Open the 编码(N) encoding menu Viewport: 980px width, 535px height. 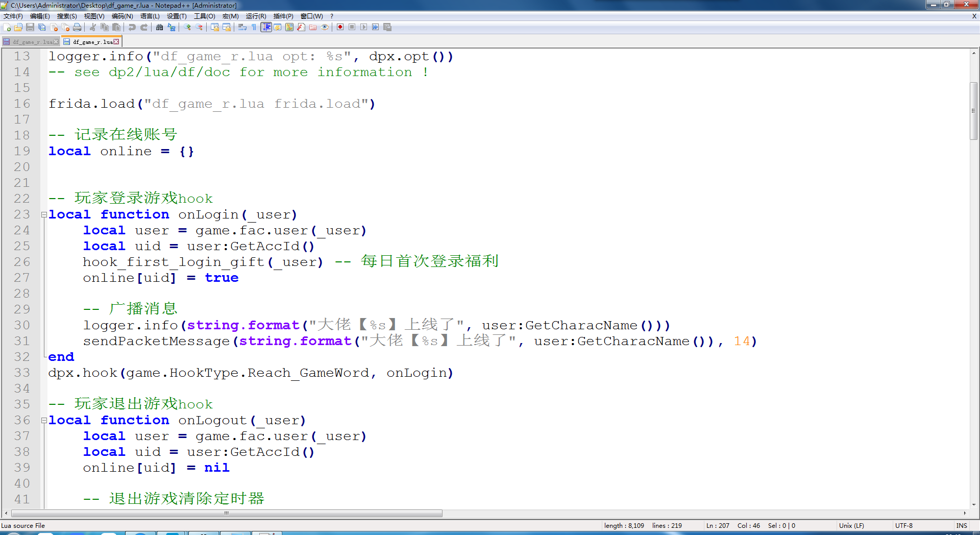[x=122, y=16]
